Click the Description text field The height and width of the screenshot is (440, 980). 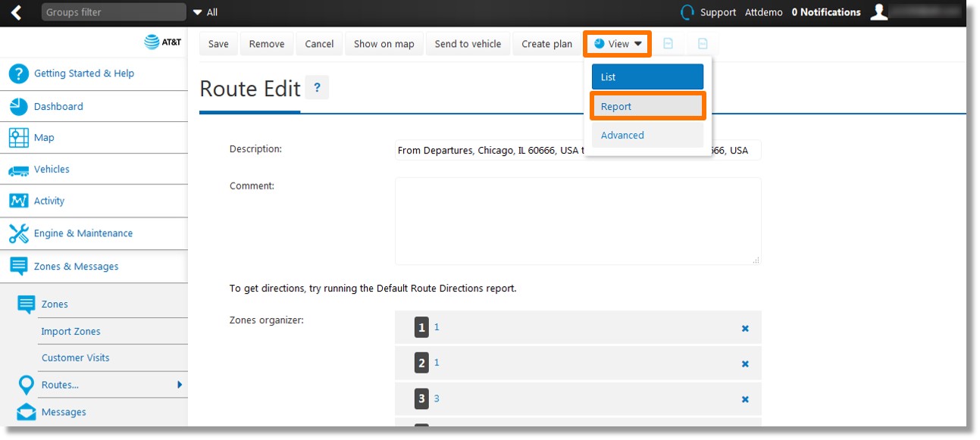(x=578, y=150)
